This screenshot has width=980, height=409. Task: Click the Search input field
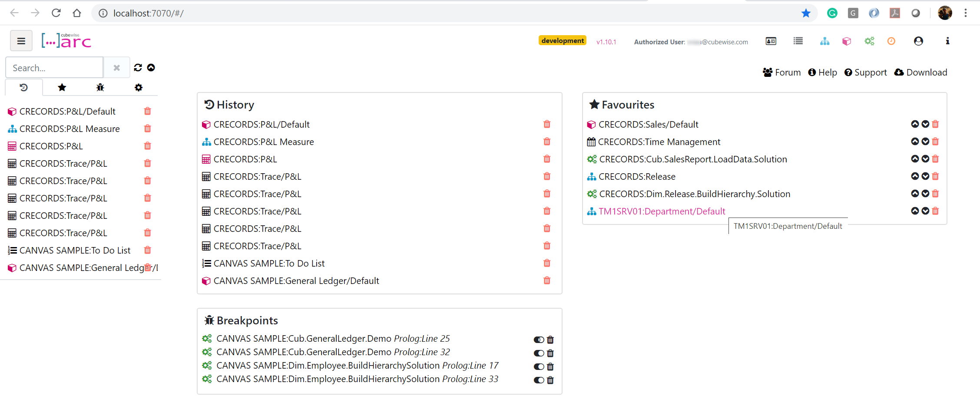point(54,68)
